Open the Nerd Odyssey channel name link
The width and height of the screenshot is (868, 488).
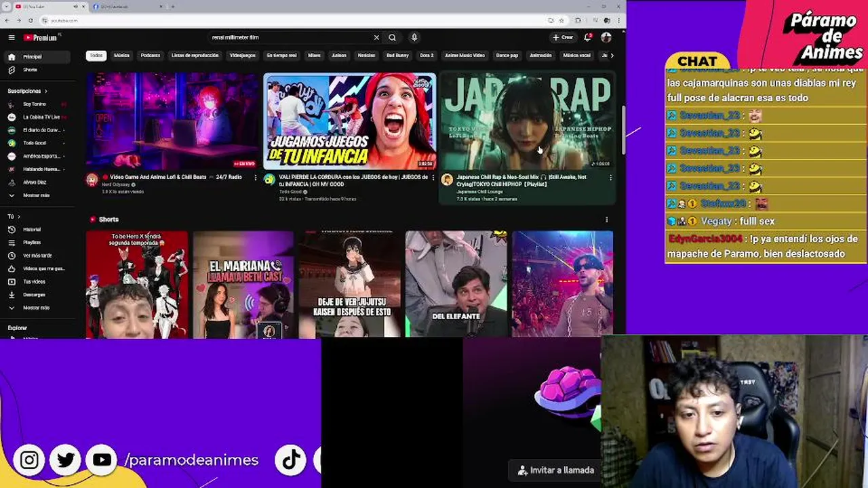pos(116,184)
